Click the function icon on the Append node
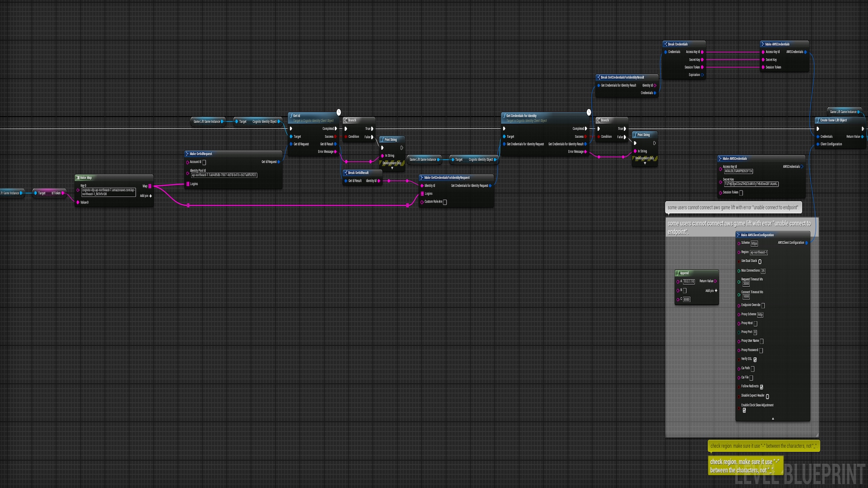The image size is (868, 488). (678, 273)
